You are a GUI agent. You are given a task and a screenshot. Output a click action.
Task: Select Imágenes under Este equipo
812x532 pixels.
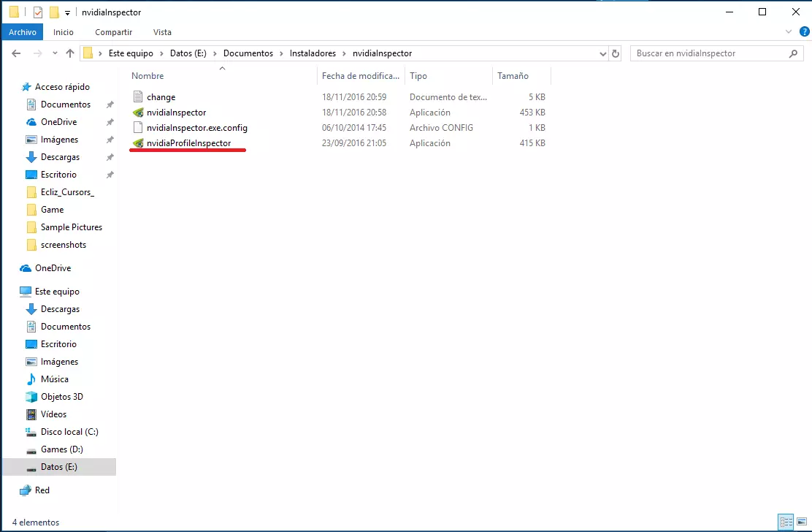click(x=60, y=362)
